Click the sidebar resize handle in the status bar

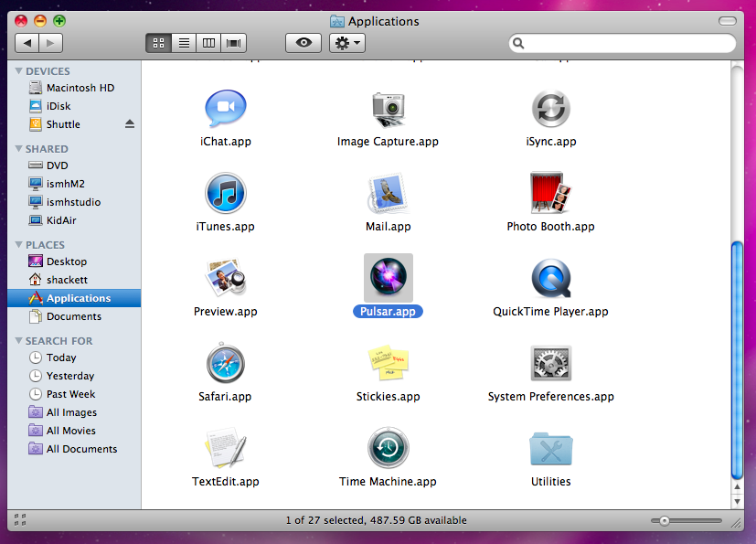pos(20,520)
